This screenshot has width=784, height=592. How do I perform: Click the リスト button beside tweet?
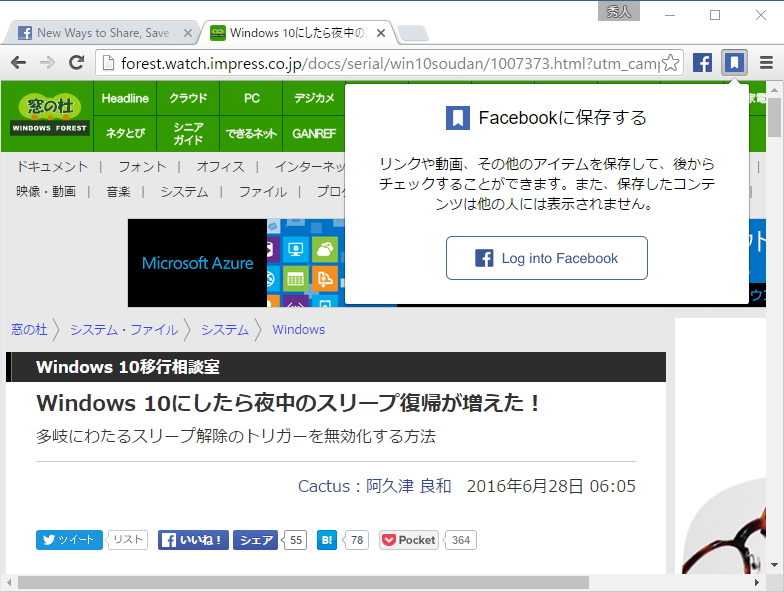[128, 540]
